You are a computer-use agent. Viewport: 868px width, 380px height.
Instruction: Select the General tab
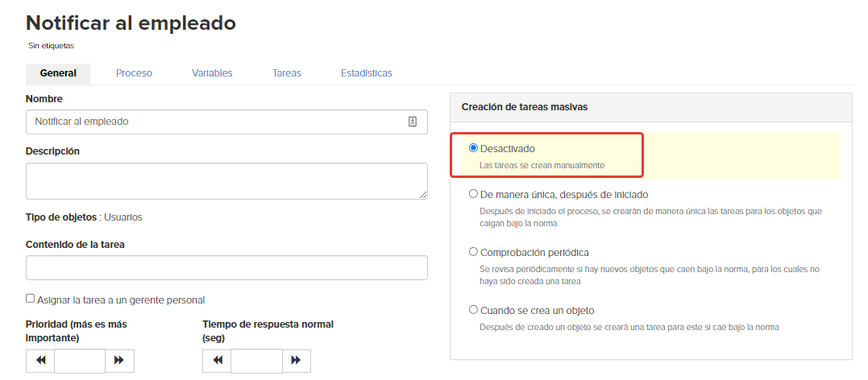coord(58,73)
